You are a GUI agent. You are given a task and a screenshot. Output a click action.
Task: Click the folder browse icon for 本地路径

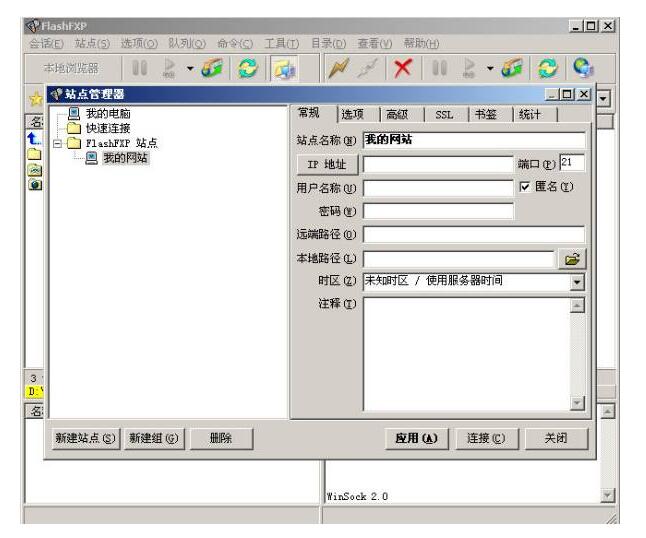coord(572,260)
